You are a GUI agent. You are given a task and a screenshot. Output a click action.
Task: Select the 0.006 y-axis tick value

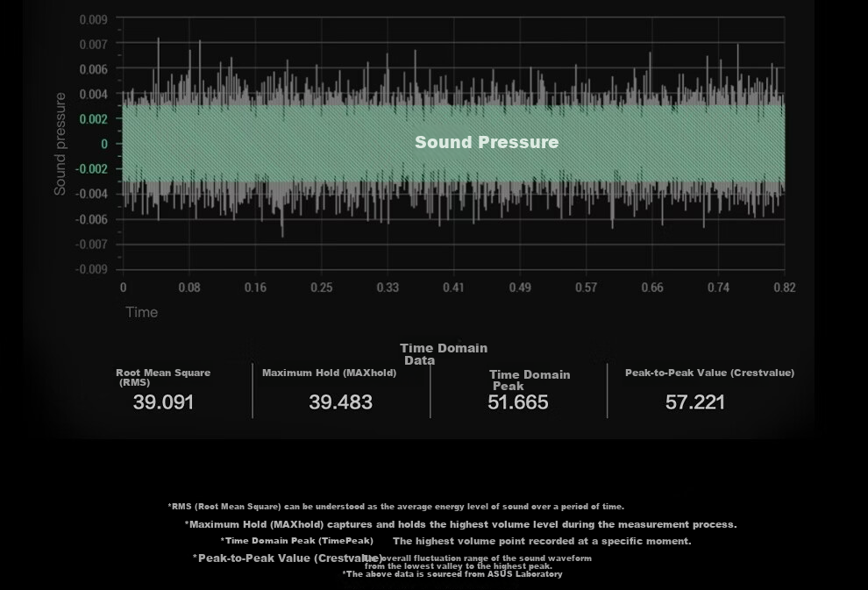click(94, 69)
